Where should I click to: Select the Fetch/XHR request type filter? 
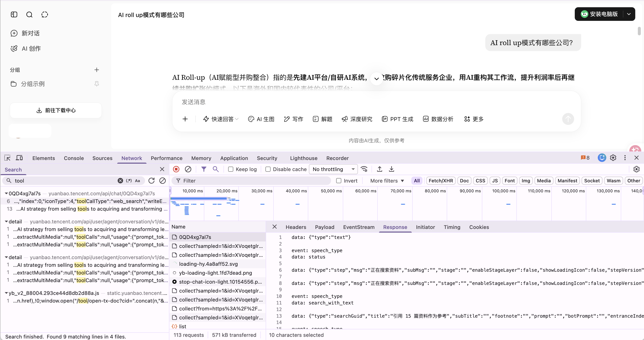point(441,181)
